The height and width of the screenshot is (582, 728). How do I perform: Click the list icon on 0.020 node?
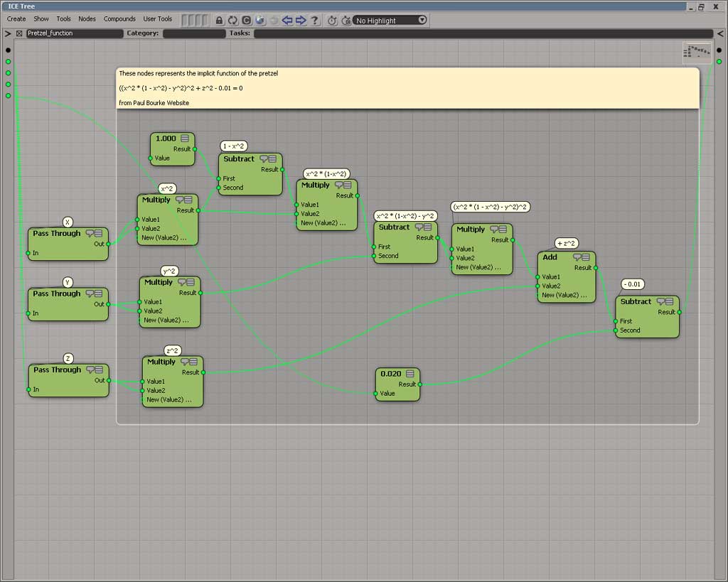[410, 374]
